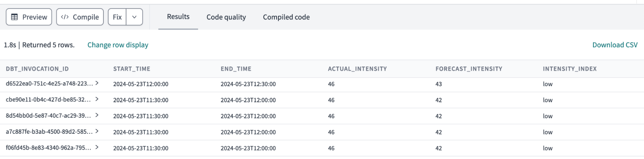Expand the f06fd45b invocation ID chevron
Screen dimensions: 644x159
pos(97,147)
